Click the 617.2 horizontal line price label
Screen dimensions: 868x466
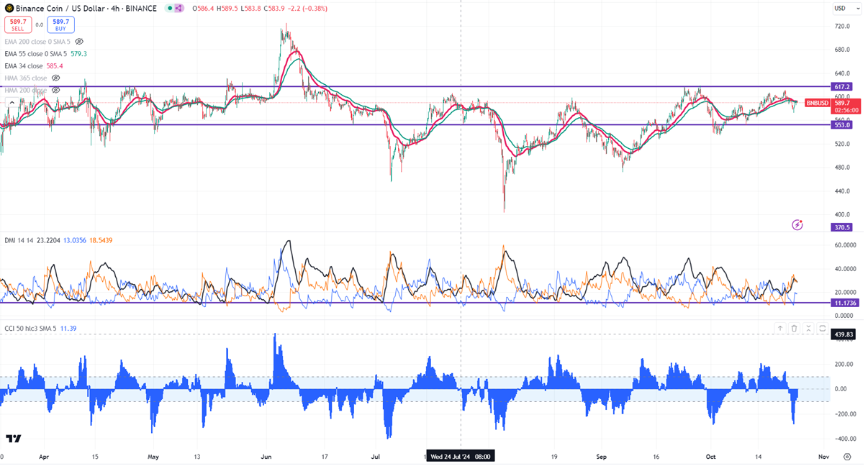point(842,86)
